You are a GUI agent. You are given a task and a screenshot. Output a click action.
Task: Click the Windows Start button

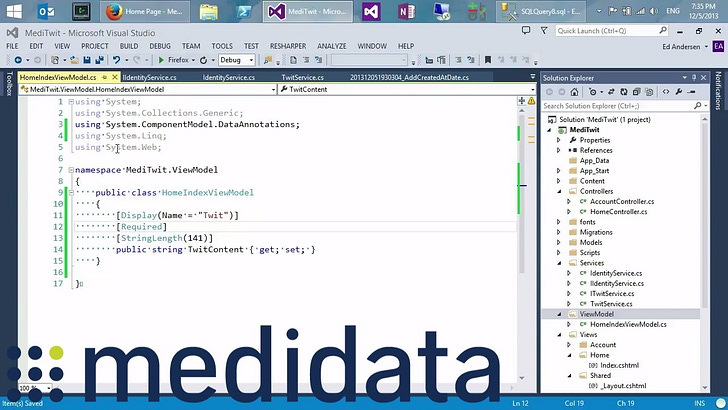coord(13,12)
